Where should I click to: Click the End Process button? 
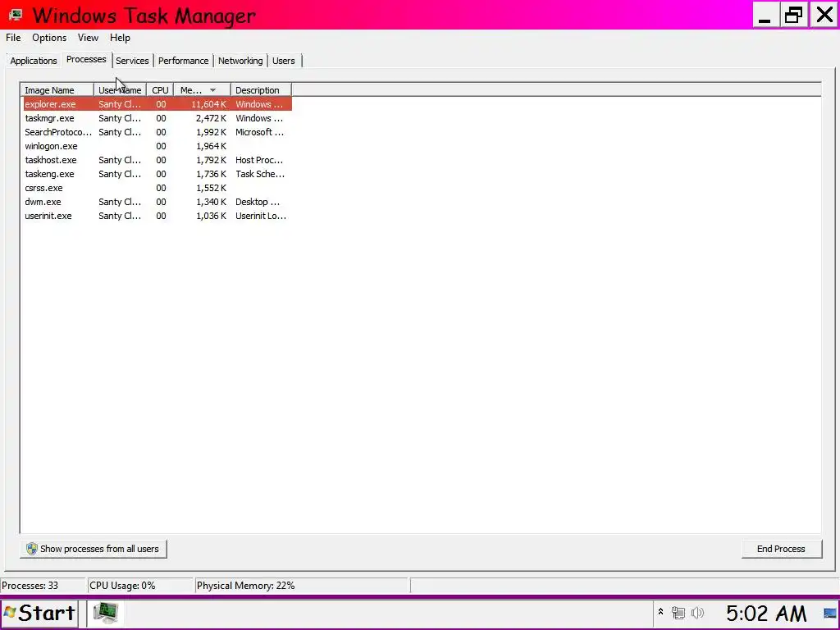point(781,549)
